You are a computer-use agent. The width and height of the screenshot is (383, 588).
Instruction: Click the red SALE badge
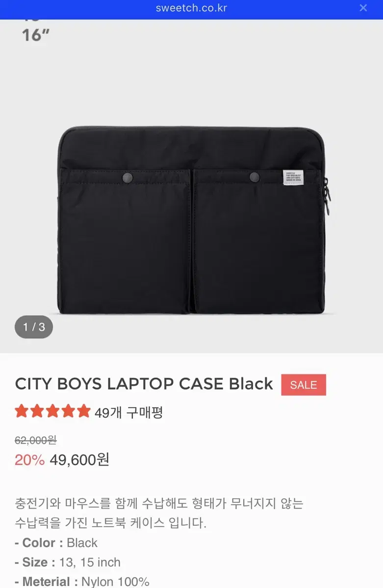[304, 385]
